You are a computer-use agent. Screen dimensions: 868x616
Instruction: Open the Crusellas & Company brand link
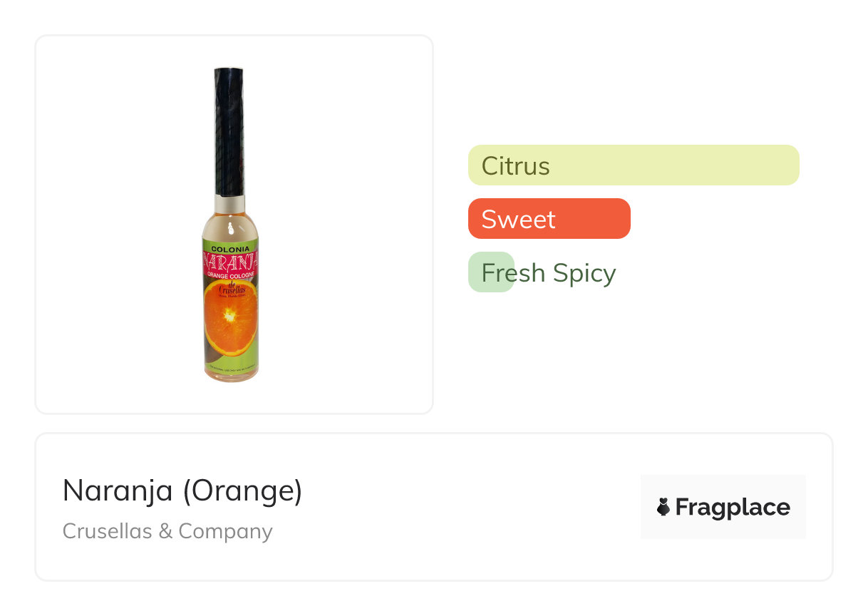(167, 531)
